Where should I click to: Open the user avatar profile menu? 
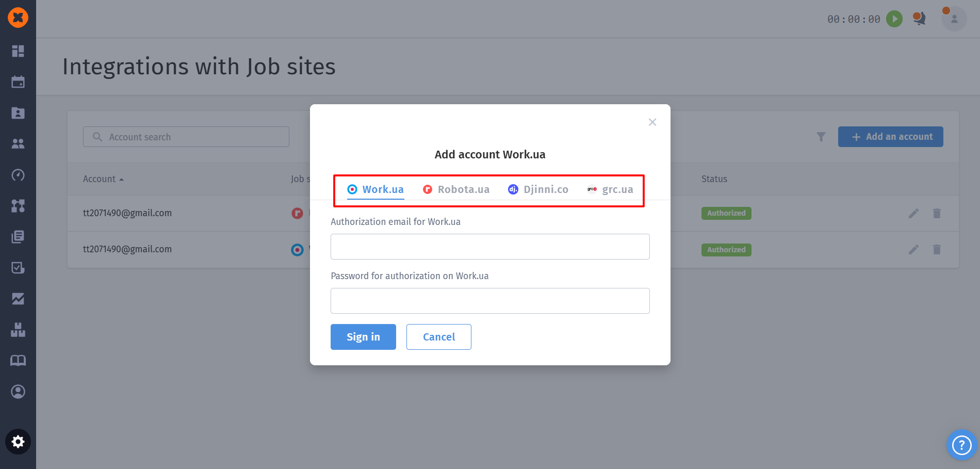pos(954,19)
